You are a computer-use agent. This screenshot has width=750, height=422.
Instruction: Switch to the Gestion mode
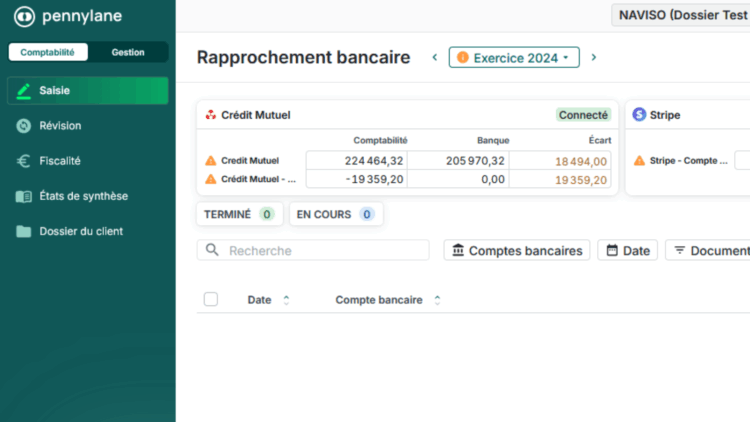(x=128, y=52)
